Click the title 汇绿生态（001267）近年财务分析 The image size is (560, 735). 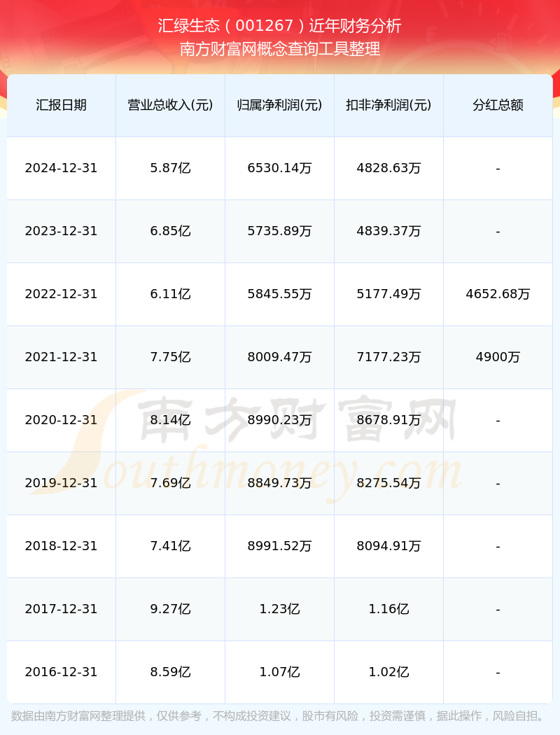point(280,25)
